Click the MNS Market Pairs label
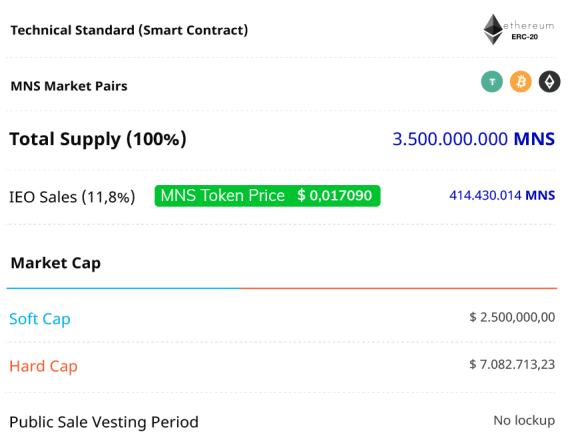The height and width of the screenshot is (444, 570). [x=69, y=86]
